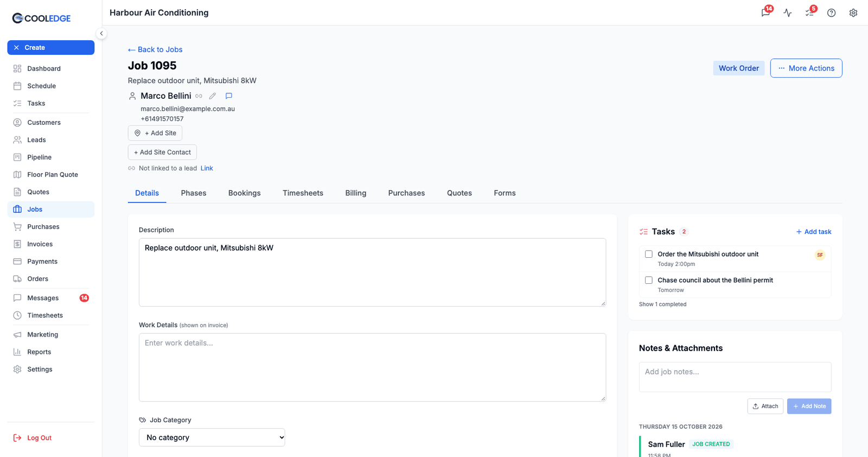Switch to the Phases tab
Image resolution: width=868 pixels, height=457 pixels.
pos(194,193)
